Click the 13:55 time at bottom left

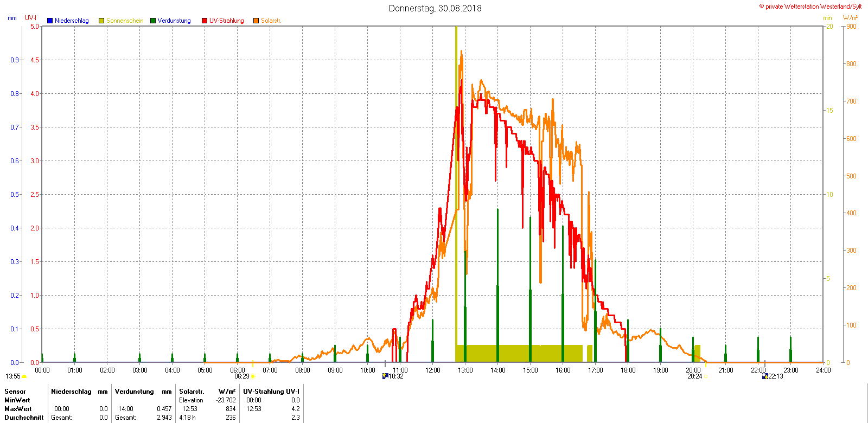pyautogui.click(x=13, y=376)
